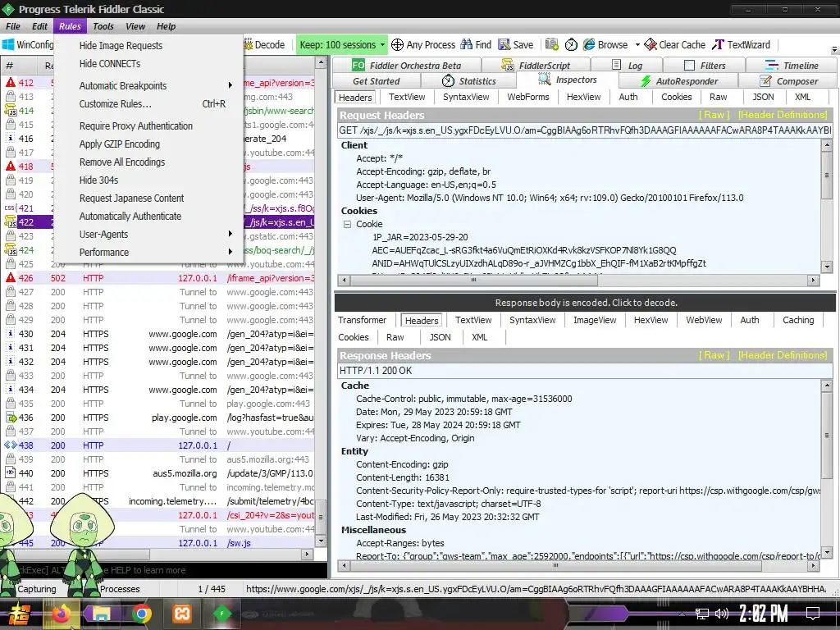This screenshot has width=840, height=630.
Task: Click the Any Process crosshair icon
Action: (x=397, y=45)
